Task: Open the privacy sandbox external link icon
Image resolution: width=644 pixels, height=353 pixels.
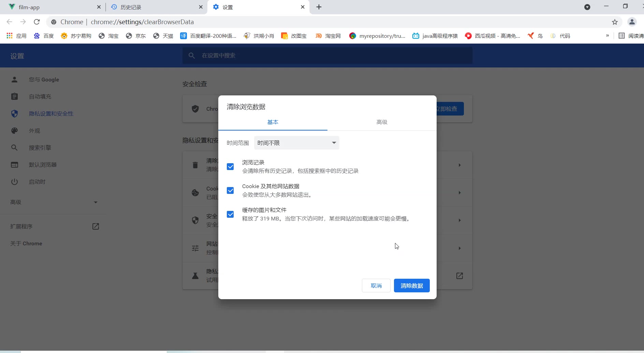Action: 459,276
